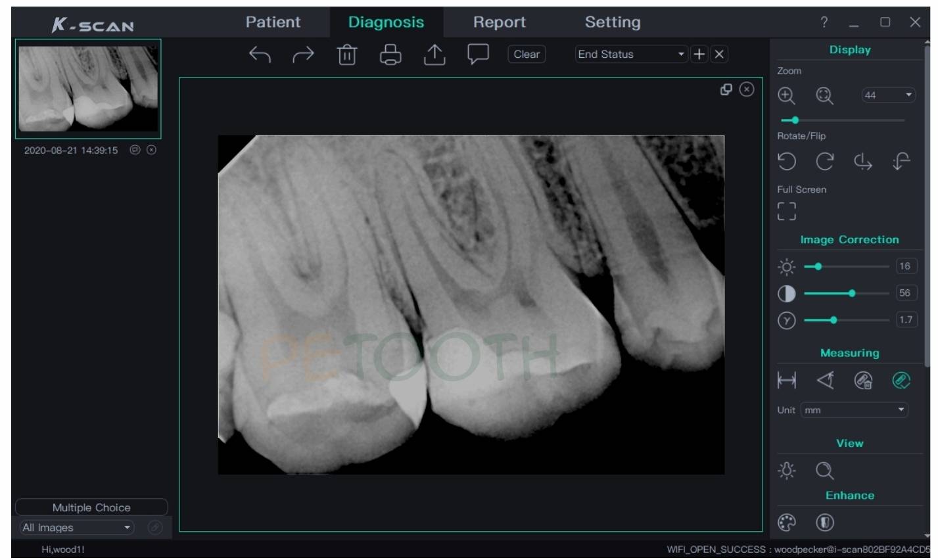Screen dimensions: 938x560
Task: Add comment using speech bubble icon
Action: 478,55
